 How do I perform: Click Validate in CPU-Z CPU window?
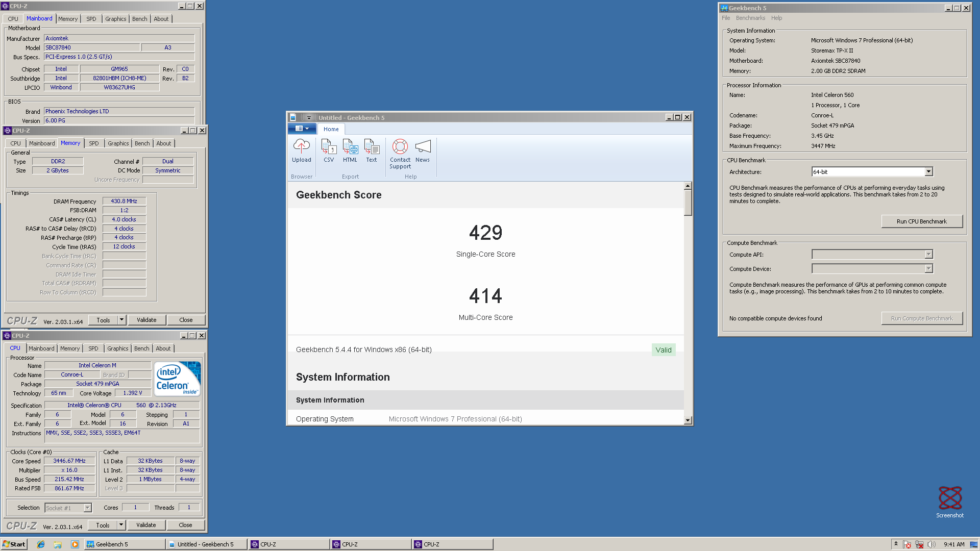pyautogui.click(x=146, y=525)
